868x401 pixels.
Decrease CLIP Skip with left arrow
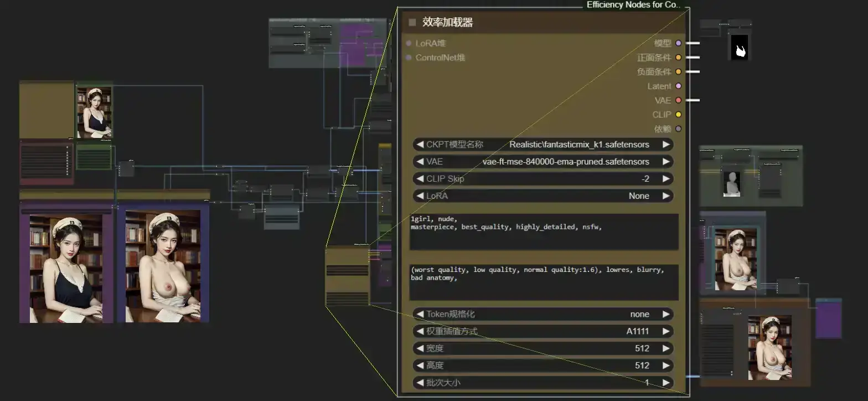[420, 179]
